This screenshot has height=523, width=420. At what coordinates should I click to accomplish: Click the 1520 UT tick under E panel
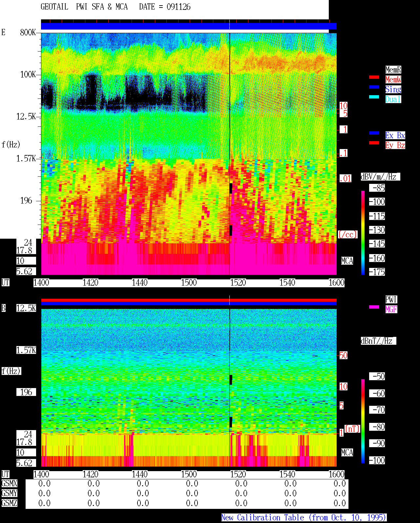[238, 282]
